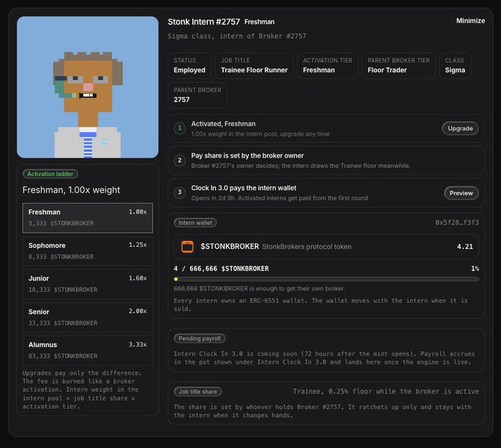Viewport: 501px width, 448px height.
Task: Click the 'Activated, Freshman' heading
Action: point(223,124)
